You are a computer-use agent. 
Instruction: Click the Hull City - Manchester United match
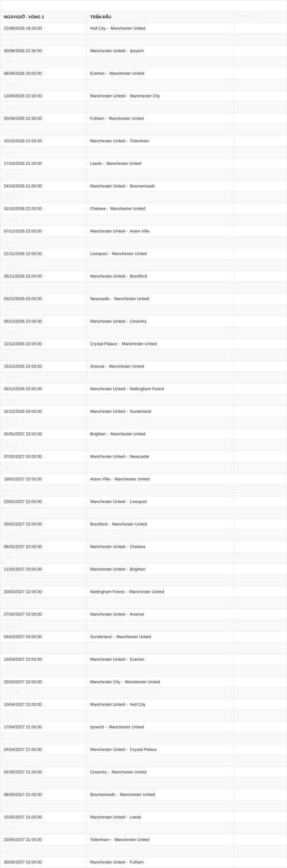pos(118,28)
